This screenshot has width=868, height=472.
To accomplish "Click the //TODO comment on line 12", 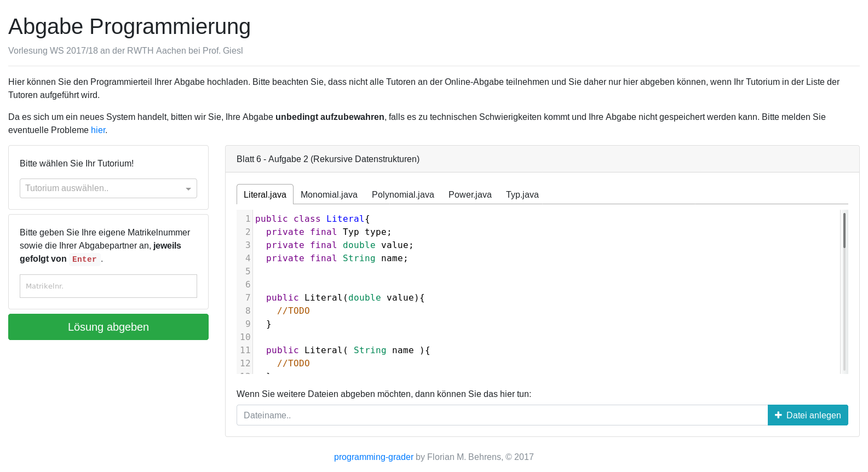I will (x=294, y=363).
